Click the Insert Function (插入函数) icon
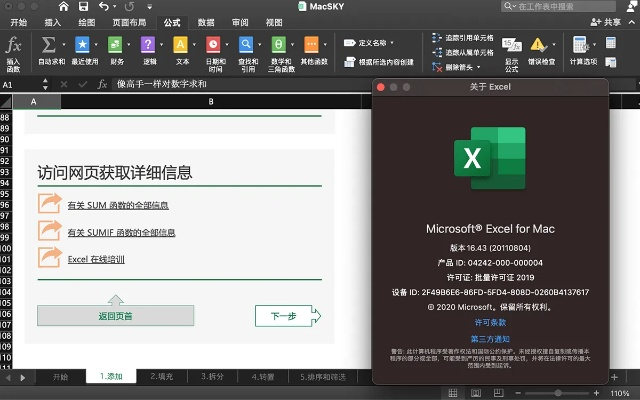 [x=14, y=50]
